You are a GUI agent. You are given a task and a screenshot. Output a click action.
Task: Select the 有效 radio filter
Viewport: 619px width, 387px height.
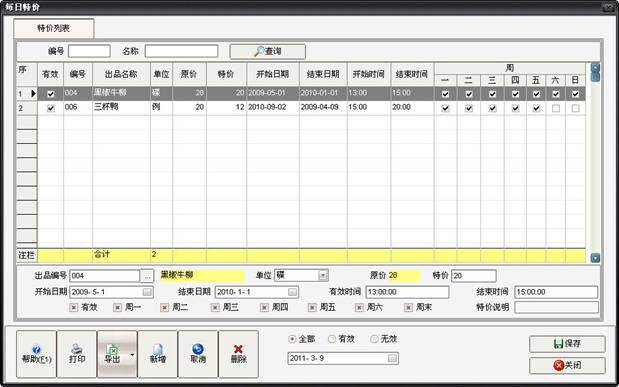pyautogui.click(x=332, y=339)
